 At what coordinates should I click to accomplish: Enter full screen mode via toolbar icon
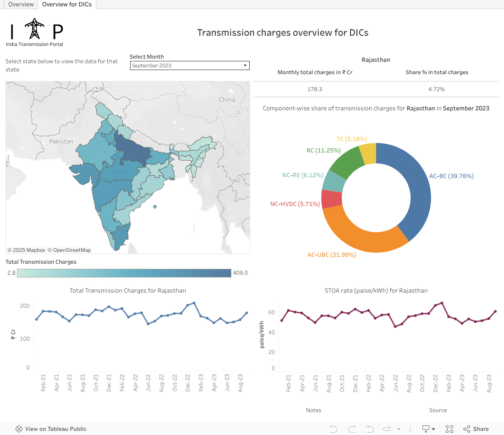click(x=449, y=429)
